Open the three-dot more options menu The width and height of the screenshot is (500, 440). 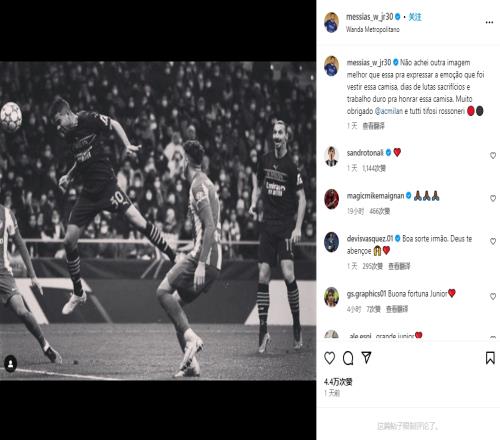coord(489,22)
